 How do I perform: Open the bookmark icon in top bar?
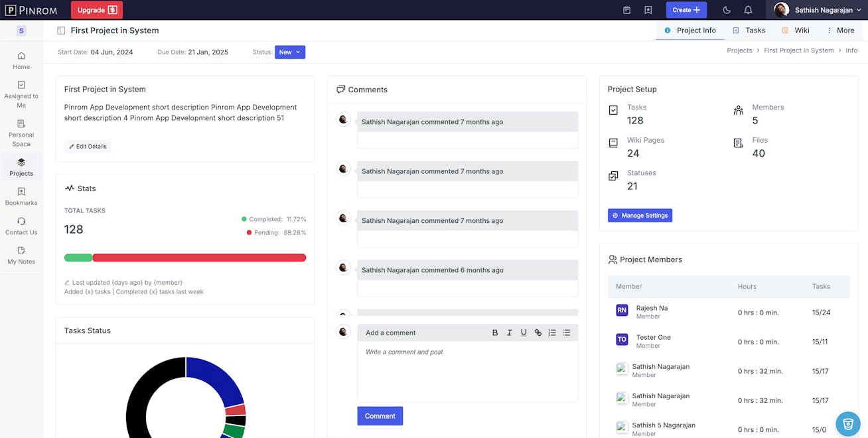point(648,10)
